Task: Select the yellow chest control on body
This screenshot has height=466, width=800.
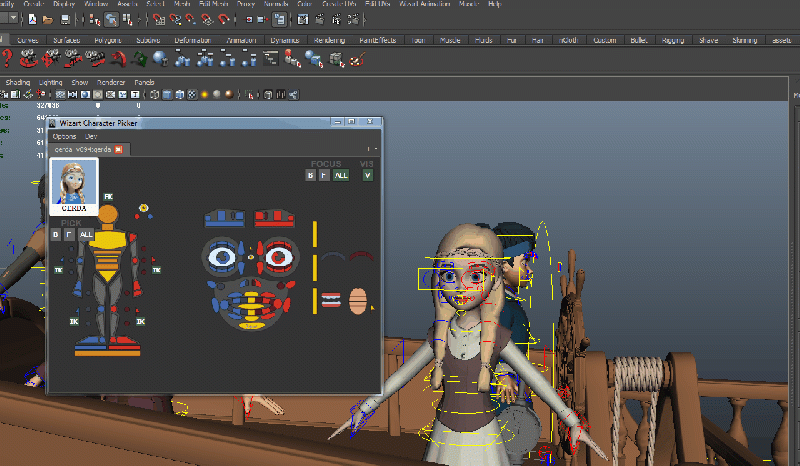Action: [108, 240]
